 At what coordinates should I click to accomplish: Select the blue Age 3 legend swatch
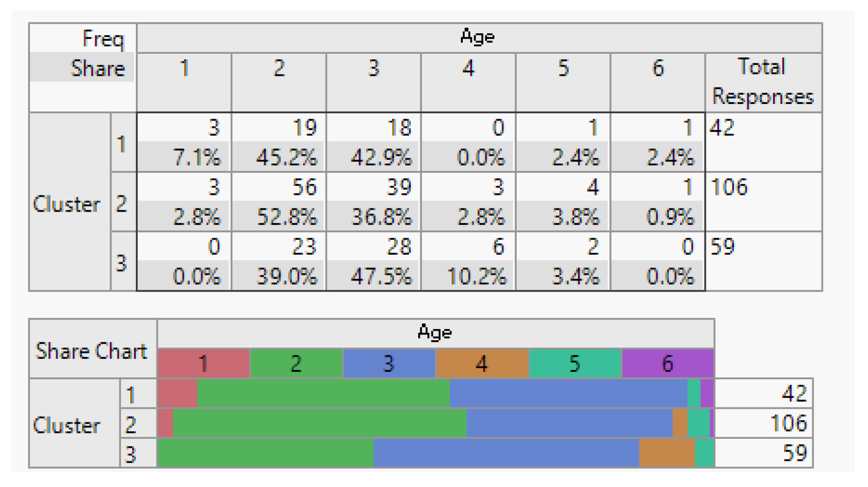pyautogui.click(x=389, y=363)
